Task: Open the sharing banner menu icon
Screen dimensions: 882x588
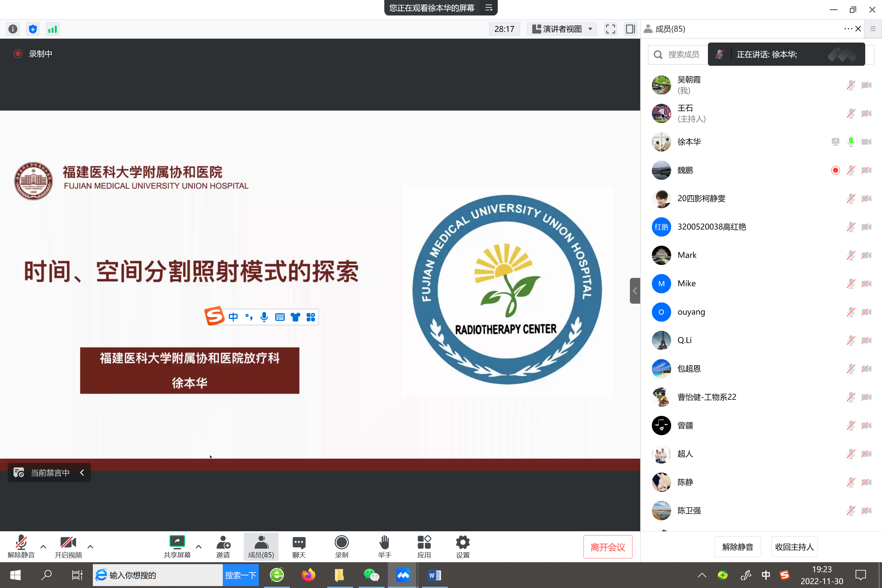Action: click(x=489, y=8)
